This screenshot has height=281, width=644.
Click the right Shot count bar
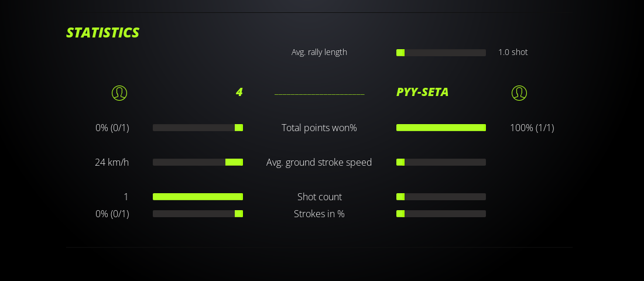pos(441,197)
